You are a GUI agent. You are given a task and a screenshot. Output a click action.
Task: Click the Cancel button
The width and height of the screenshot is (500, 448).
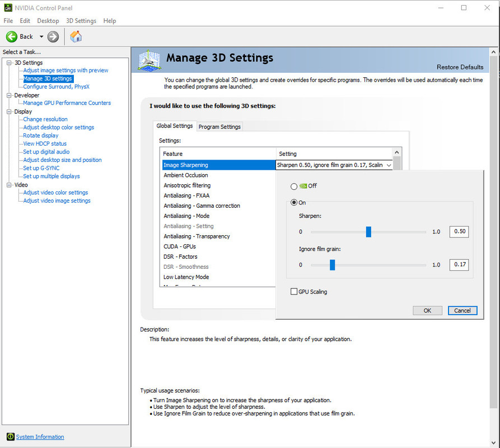(462, 311)
